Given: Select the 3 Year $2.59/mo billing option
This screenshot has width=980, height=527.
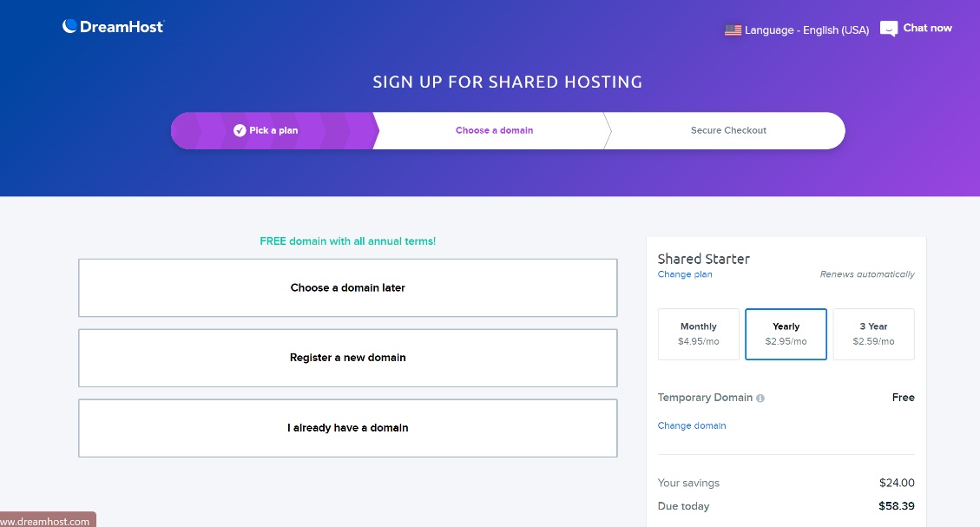Looking at the screenshot, I should click(x=873, y=334).
